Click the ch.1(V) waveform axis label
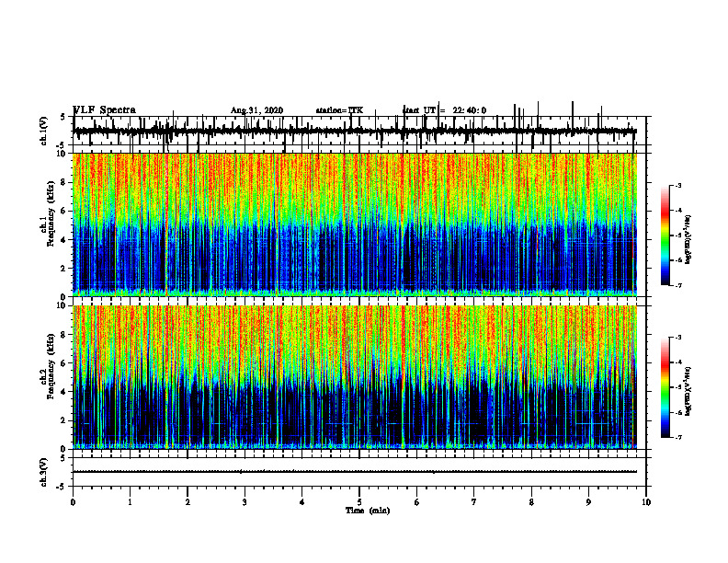The width and height of the screenshot is (728, 563). tap(44, 131)
